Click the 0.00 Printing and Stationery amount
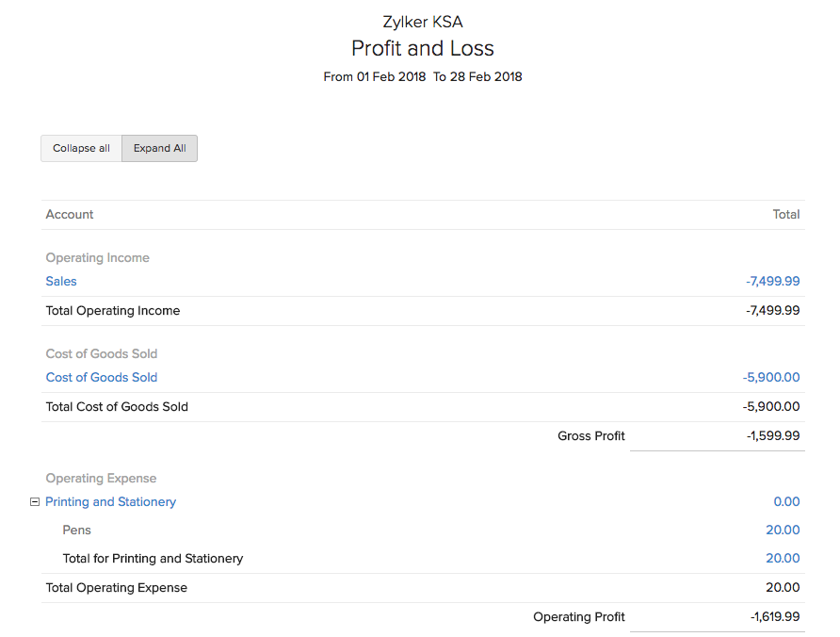Screen dimensions: 840x637 (x=786, y=502)
